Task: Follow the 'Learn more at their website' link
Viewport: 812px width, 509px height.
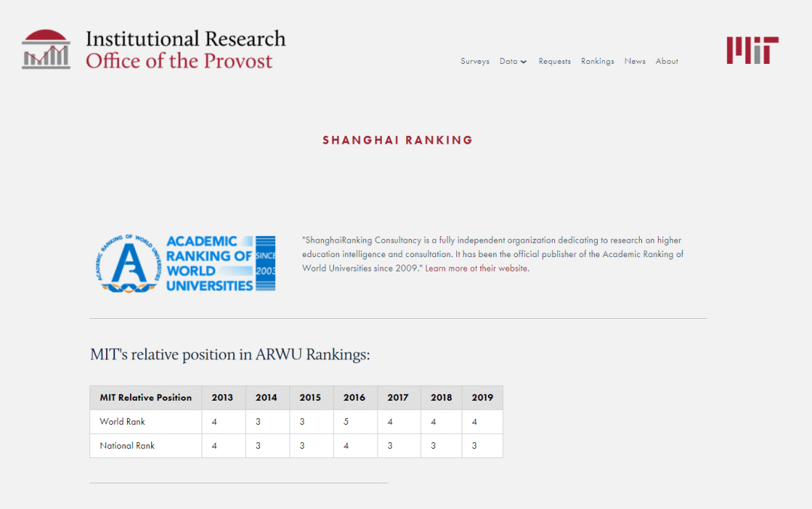Action: pos(477,268)
